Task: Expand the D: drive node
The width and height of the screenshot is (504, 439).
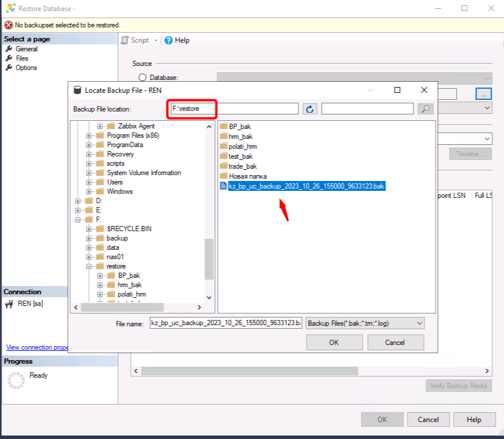Action: click(x=78, y=201)
